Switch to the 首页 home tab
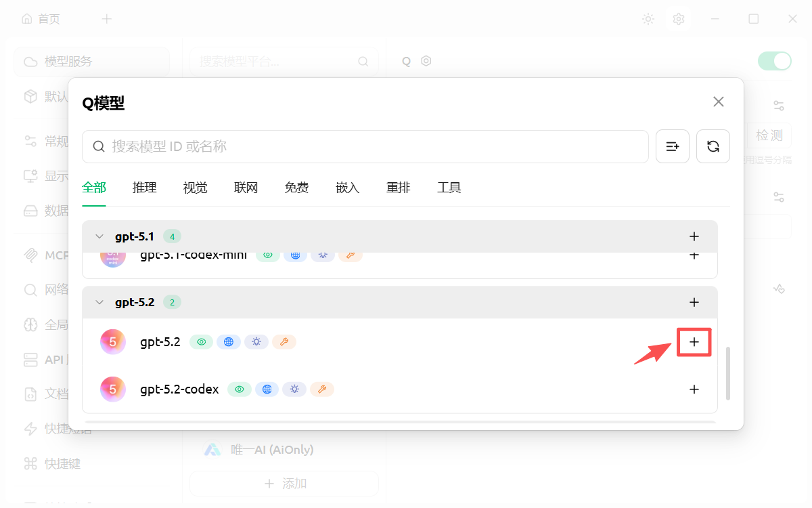The height and width of the screenshot is (508, 812). coord(41,19)
